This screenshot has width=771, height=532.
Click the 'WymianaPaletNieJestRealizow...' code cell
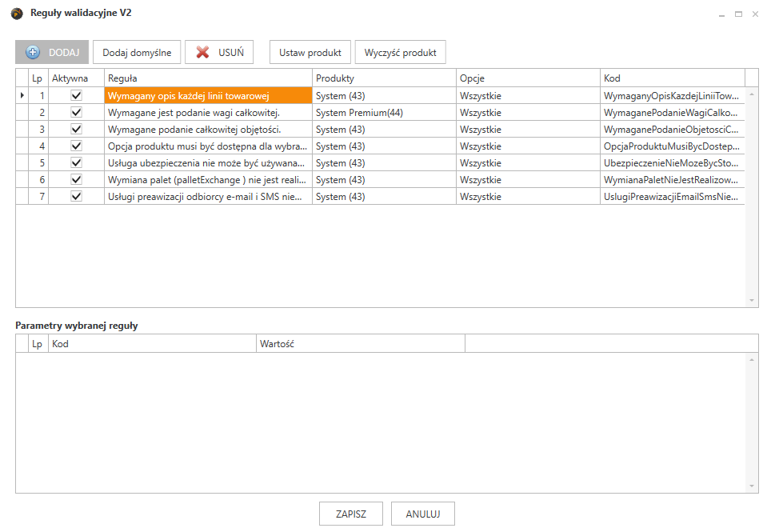tap(672, 179)
